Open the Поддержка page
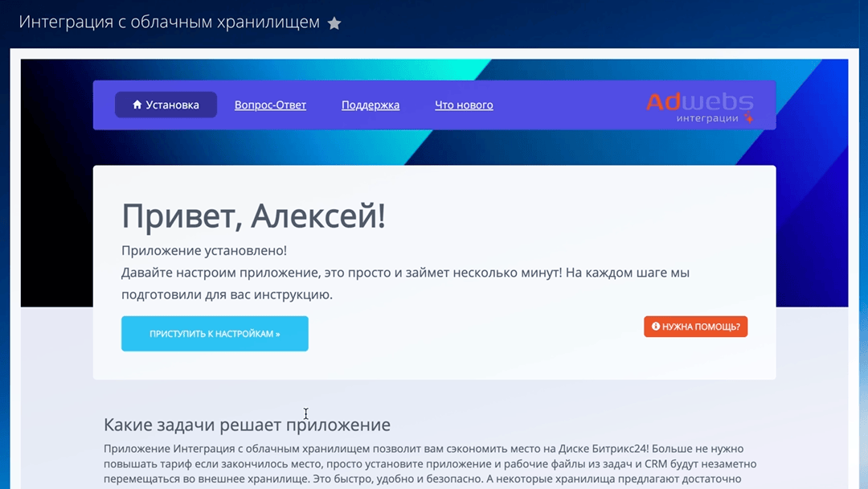The width and height of the screenshot is (868, 489). (x=371, y=105)
